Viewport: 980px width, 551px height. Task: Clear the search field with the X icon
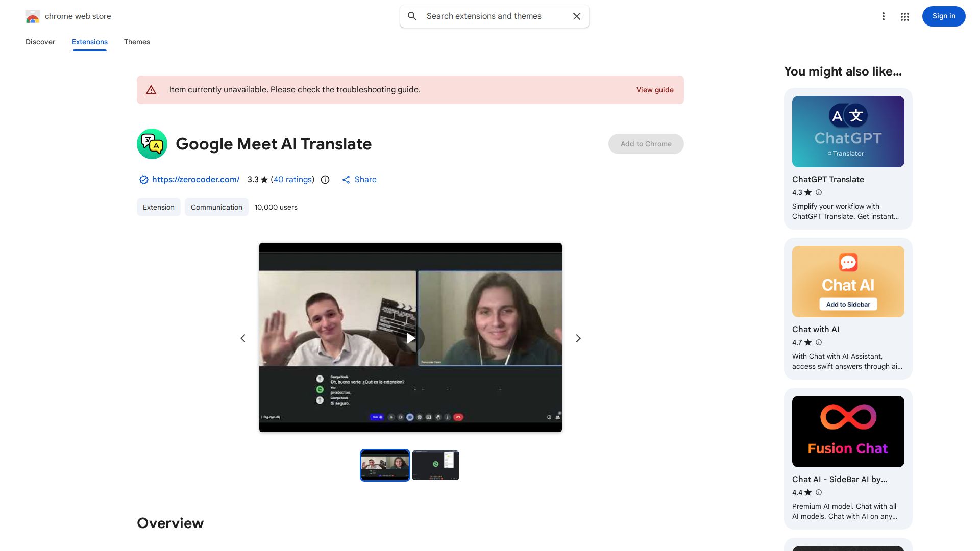(576, 16)
